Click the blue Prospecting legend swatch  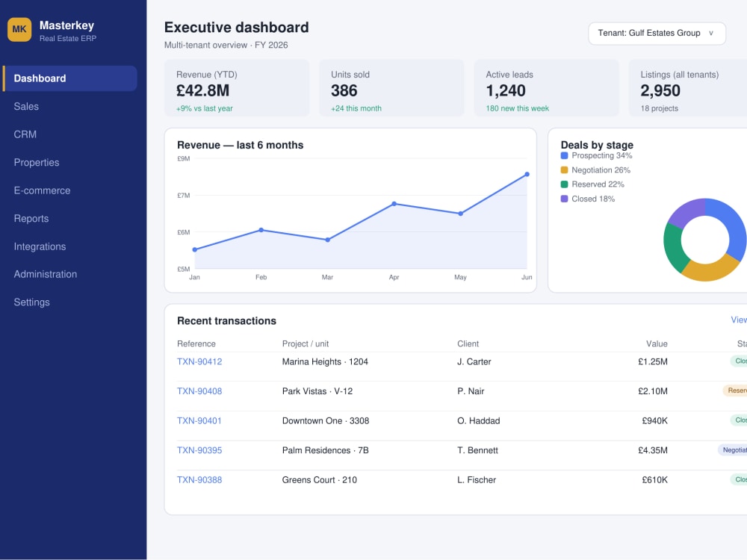pyautogui.click(x=565, y=156)
